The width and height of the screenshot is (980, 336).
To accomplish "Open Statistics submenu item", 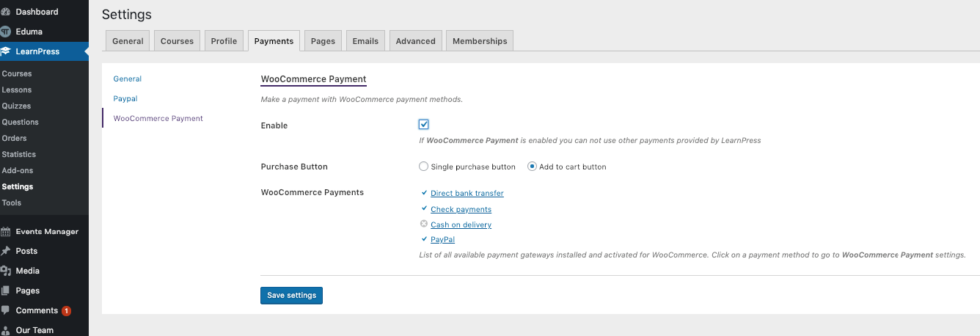I will [19, 154].
